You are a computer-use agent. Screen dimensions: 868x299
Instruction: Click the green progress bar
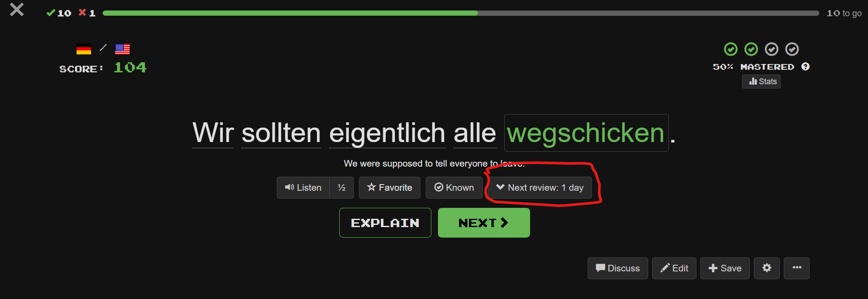[290, 13]
